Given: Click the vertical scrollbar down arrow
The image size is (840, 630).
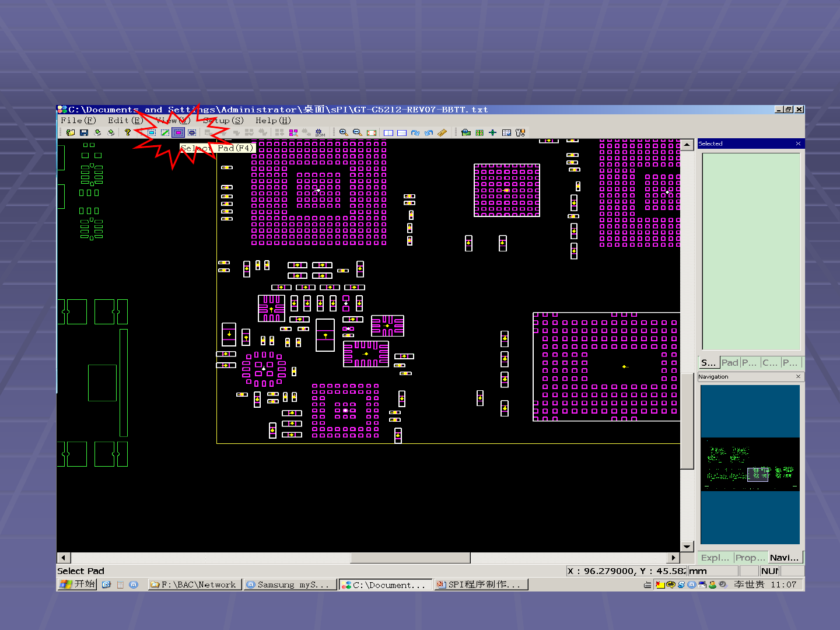Looking at the screenshot, I should point(687,547).
